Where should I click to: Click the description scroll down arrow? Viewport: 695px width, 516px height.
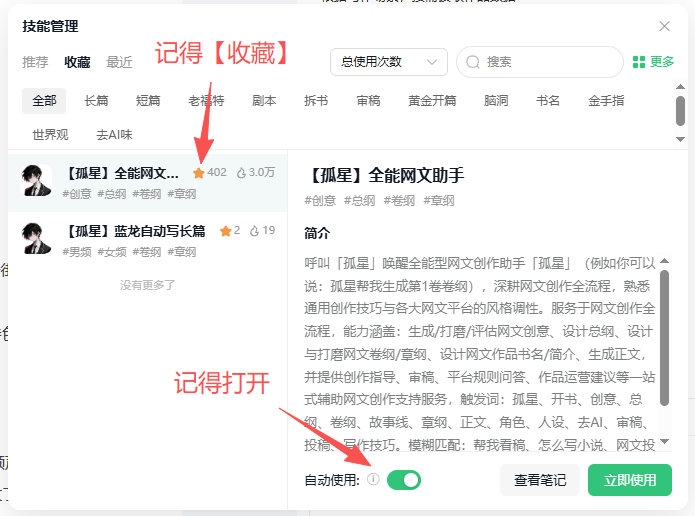[x=664, y=442]
